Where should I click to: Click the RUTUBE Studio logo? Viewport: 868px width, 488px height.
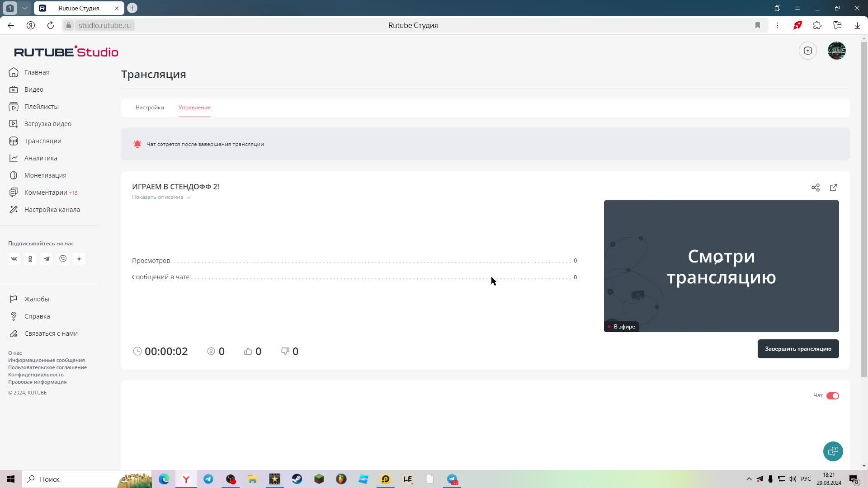[66, 52]
